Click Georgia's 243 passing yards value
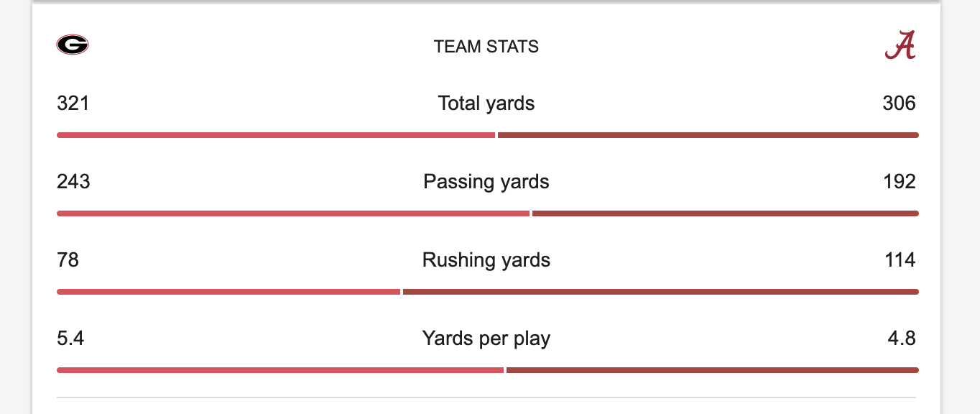This screenshot has width=980, height=414. [x=73, y=182]
